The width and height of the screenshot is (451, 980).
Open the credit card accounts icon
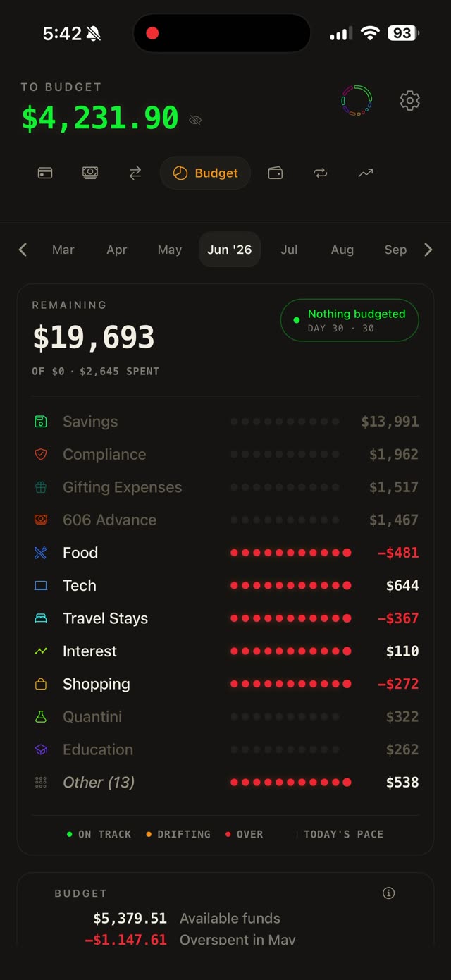(45, 173)
